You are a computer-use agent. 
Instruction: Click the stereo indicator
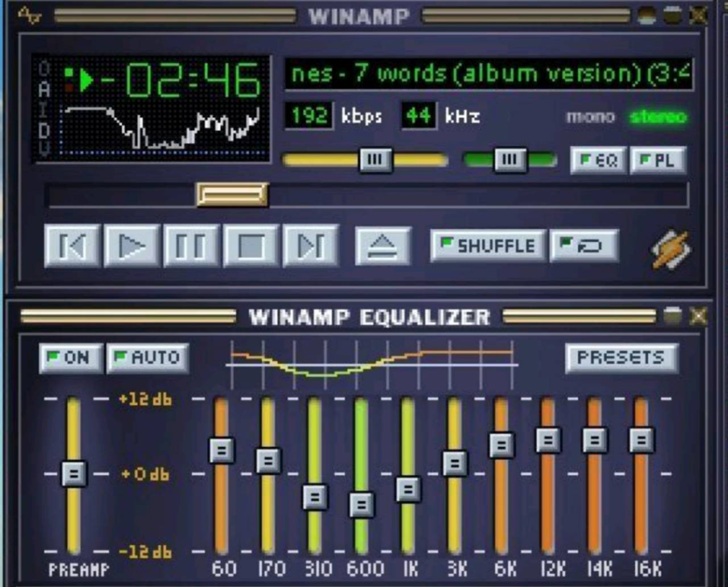(659, 117)
